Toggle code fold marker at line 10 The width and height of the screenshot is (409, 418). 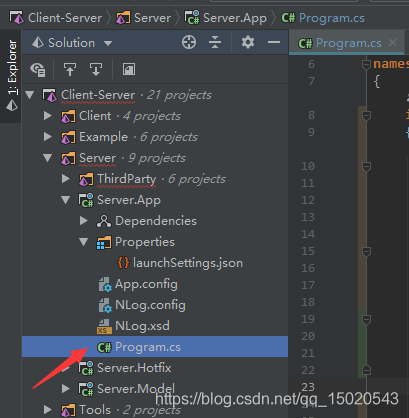pyautogui.click(x=366, y=166)
